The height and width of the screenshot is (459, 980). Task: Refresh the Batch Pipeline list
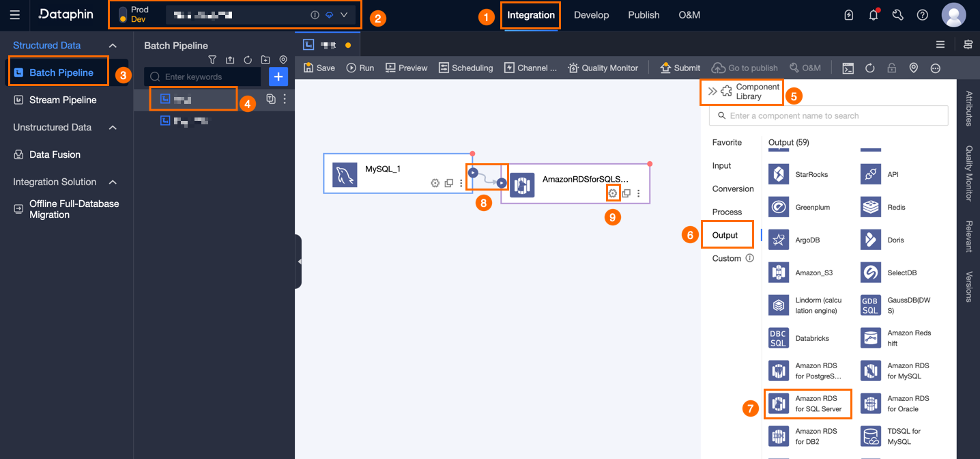pyautogui.click(x=248, y=60)
